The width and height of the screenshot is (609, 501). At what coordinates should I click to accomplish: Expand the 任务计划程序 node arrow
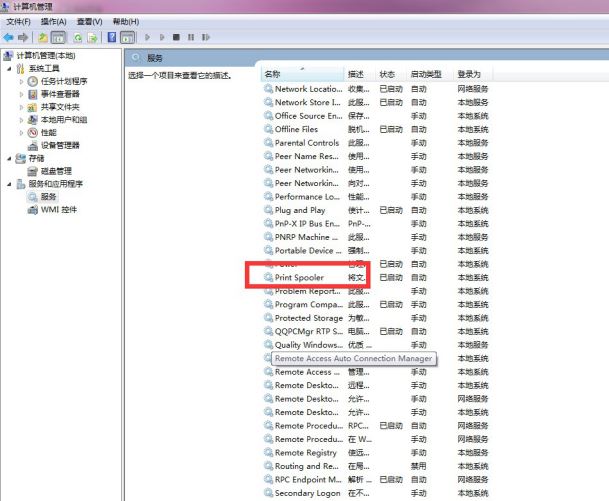coord(21,82)
